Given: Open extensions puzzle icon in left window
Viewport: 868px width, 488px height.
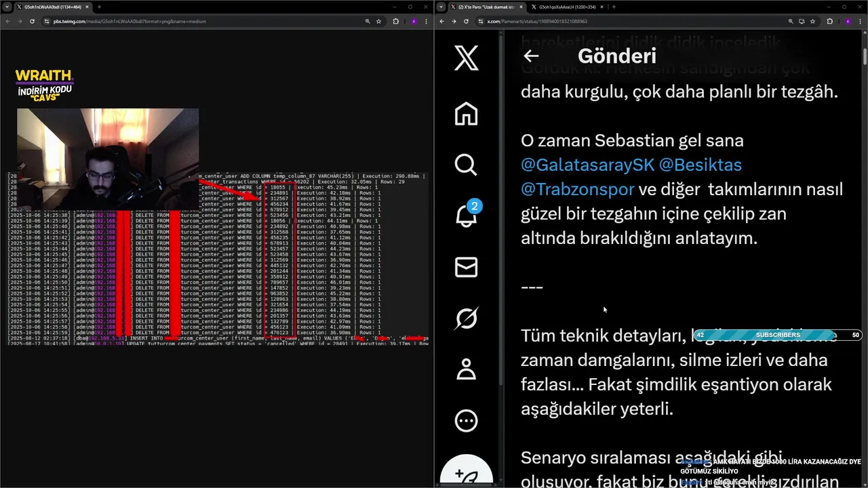Looking at the screenshot, I should coord(396,21).
